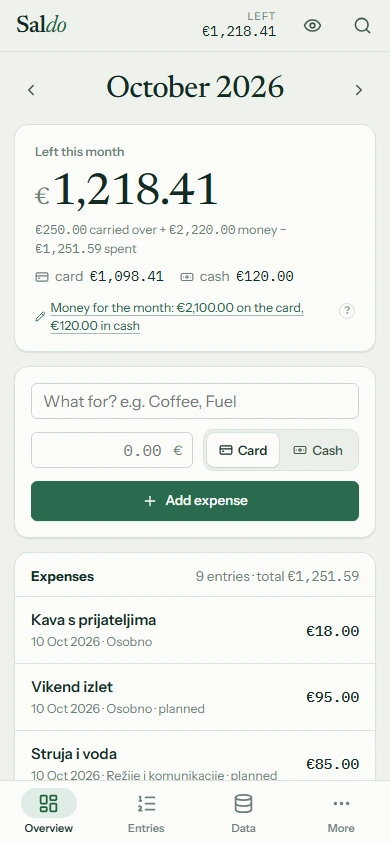Go to previous month with the left chevron
The height and width of the screenshot is (844, 390).
pyautogui.click(x=31, y=90)
